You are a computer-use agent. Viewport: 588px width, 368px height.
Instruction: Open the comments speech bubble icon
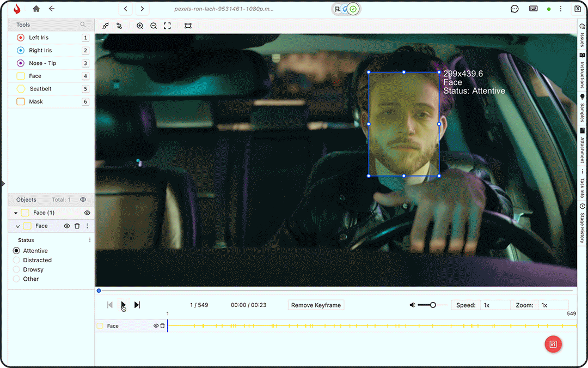[514, 9]
